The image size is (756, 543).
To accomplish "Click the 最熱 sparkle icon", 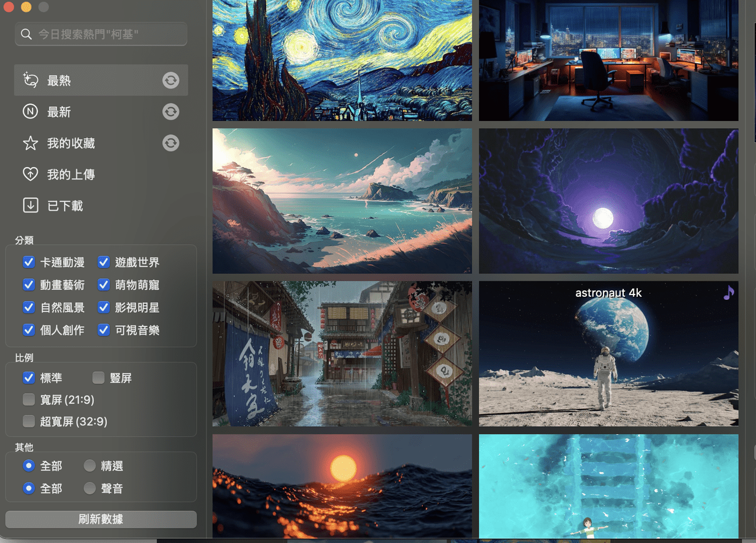I will click(x=30, y=80).
